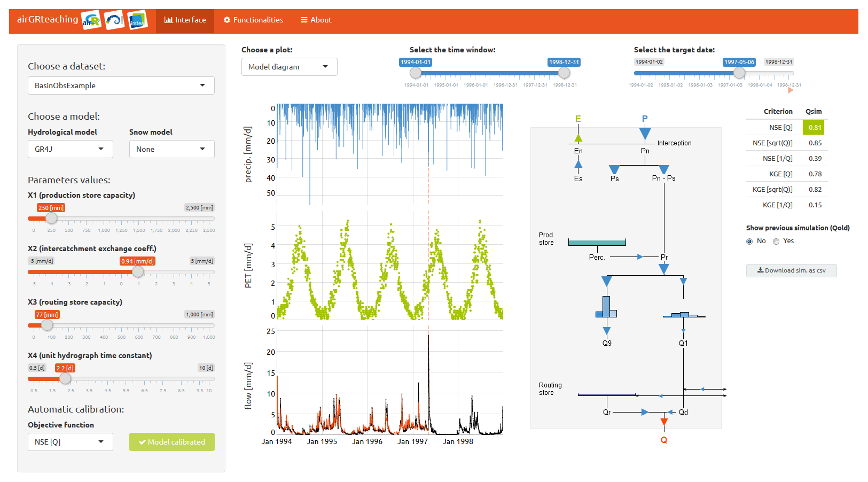
Task: Click the Irstea logo in the header
Action: coord(137,20)
